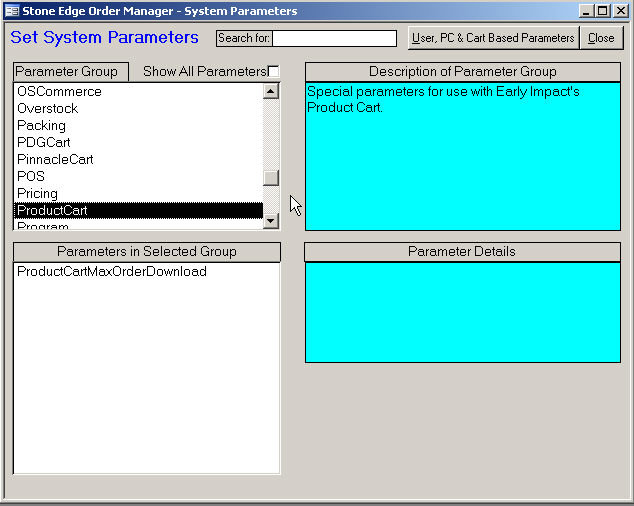Click the Parameter Group scrollbar thumb
This screenshot has height=506, width=634.
pos(271,178)
